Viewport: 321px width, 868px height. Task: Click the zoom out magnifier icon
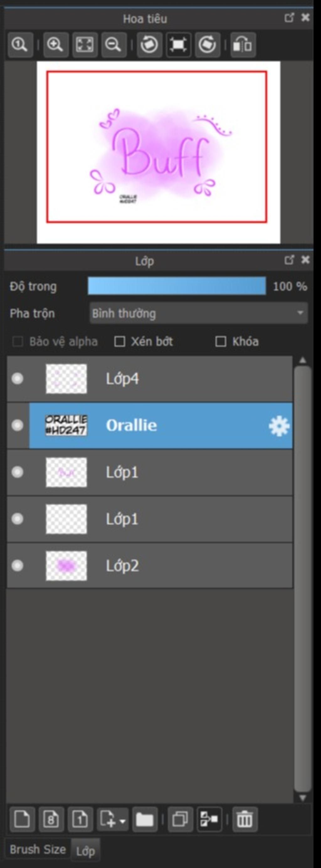113,44
